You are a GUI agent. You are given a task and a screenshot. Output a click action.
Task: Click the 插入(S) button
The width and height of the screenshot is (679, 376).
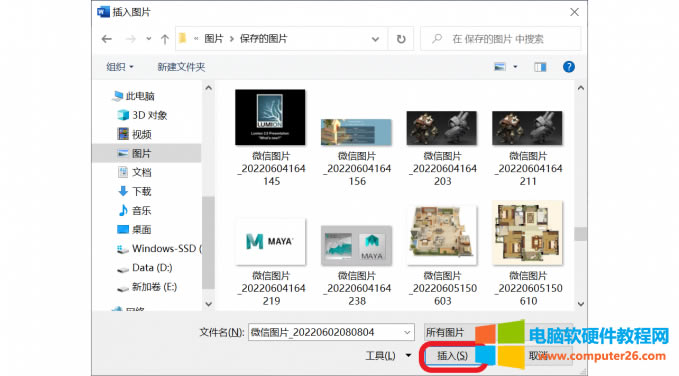[x=453, y=356]
